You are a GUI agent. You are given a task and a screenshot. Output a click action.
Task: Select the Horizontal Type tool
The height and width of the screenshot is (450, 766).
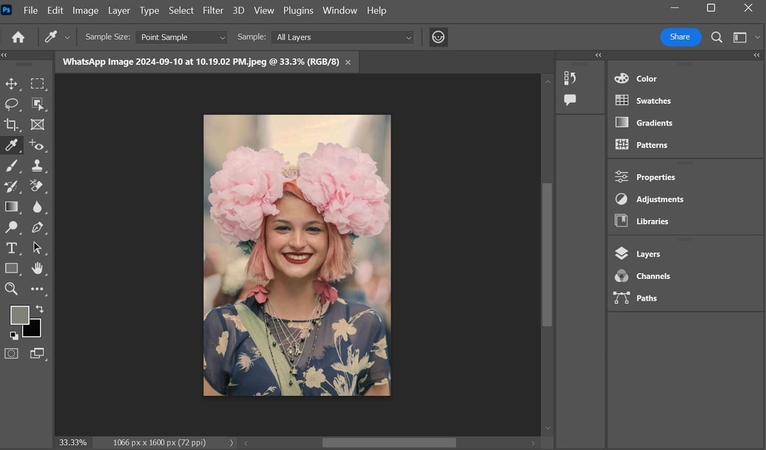click(11, 248)
